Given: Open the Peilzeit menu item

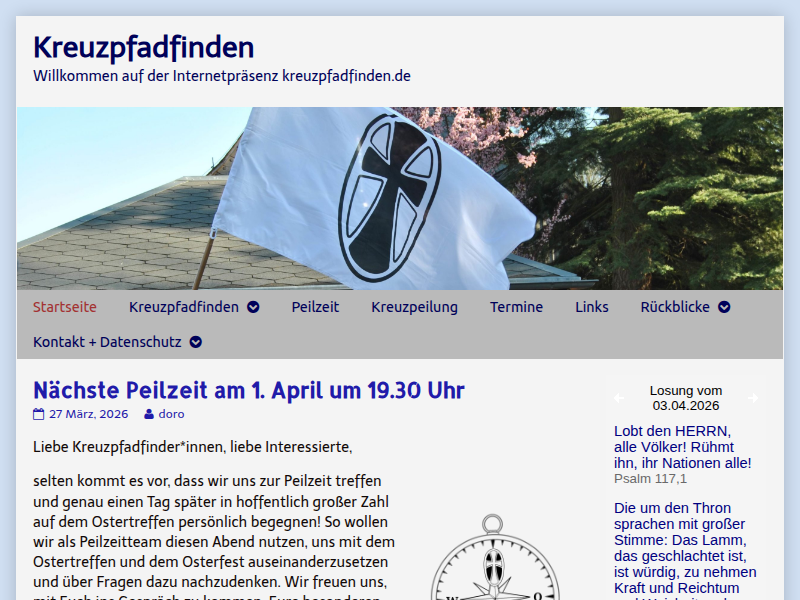Looking at the screenshot, I should pyautogui.click(x=315, y=307).
